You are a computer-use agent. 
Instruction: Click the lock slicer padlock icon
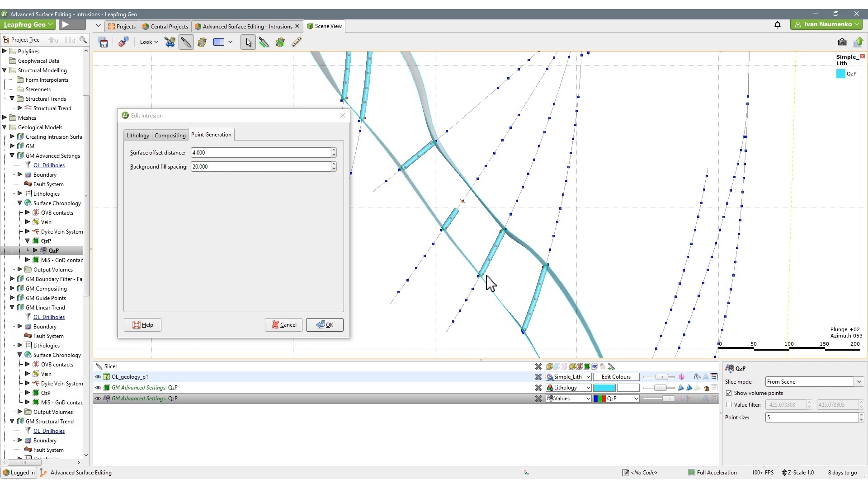click(x=603, y=366)
